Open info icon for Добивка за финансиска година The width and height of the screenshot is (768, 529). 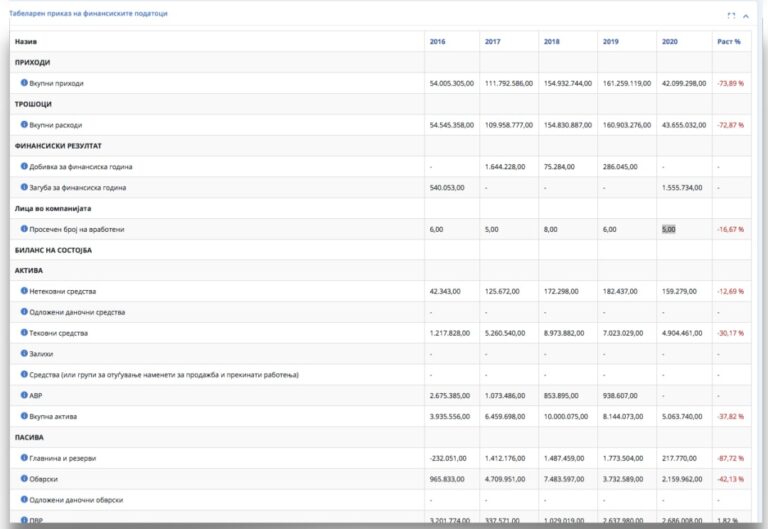click(x=24, y=166)
